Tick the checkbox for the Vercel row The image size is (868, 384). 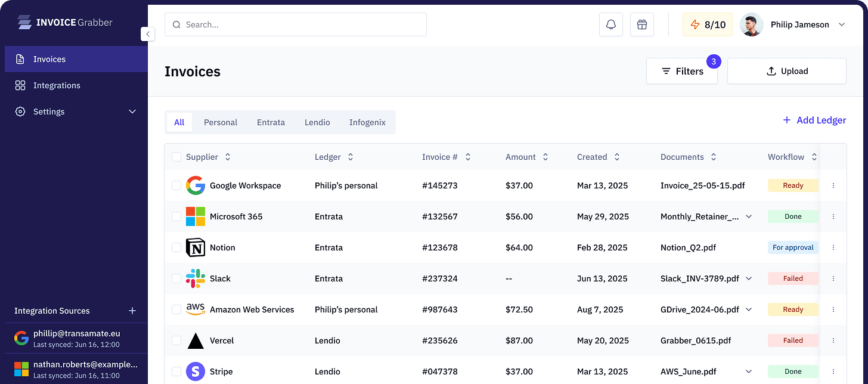coord(176,340)
